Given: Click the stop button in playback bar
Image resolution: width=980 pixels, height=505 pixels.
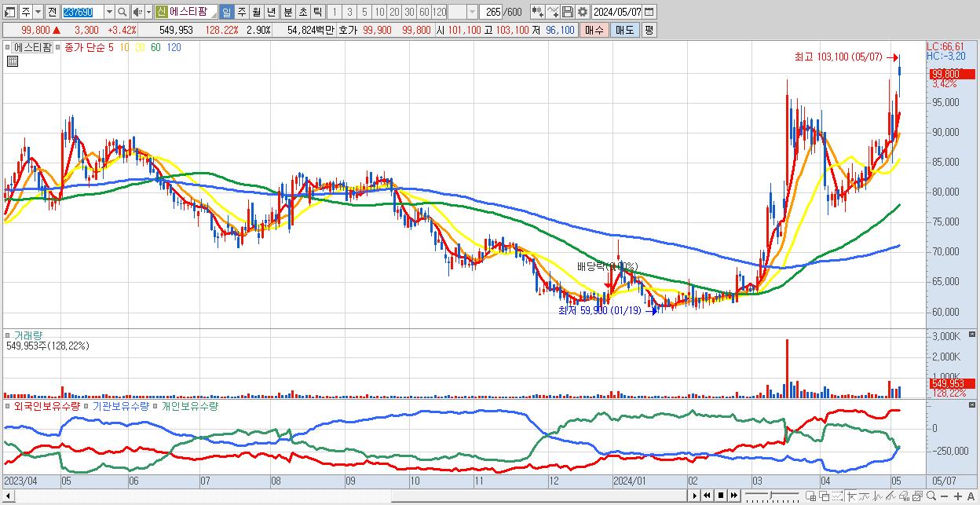Looking at the screenshot, I should tap(721, 496).
